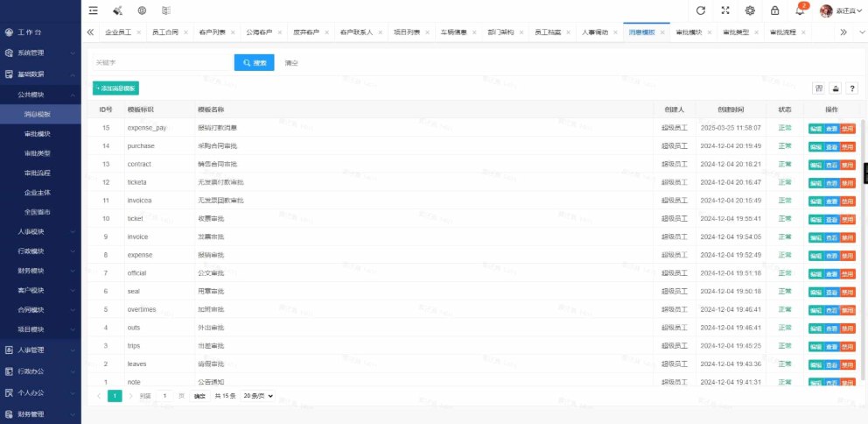Open the 20条/页 page size dropdown

click(x=258, y=396)
